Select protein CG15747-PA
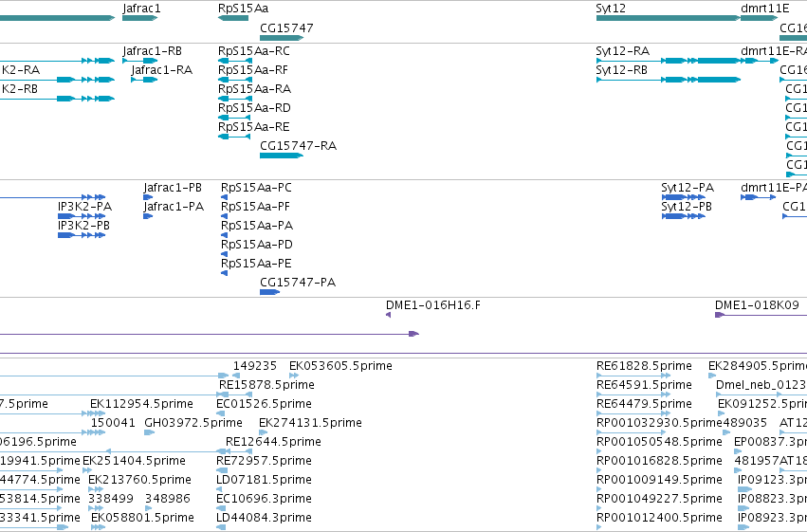The height and width of the screenshot is (532, 807). click(x=269, y=292)
